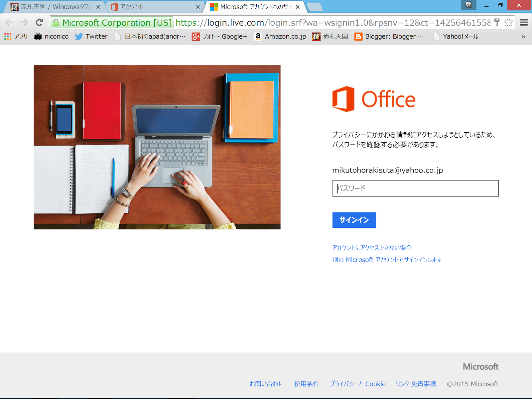Focus the パスワード input field
Viewport: 532px width, 399px height.
pos(415,188)
